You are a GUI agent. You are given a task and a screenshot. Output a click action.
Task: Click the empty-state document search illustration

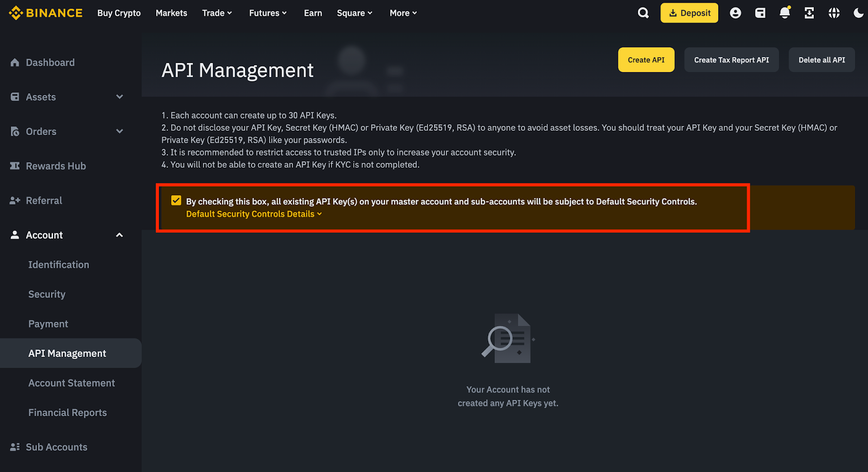point(508,338)
